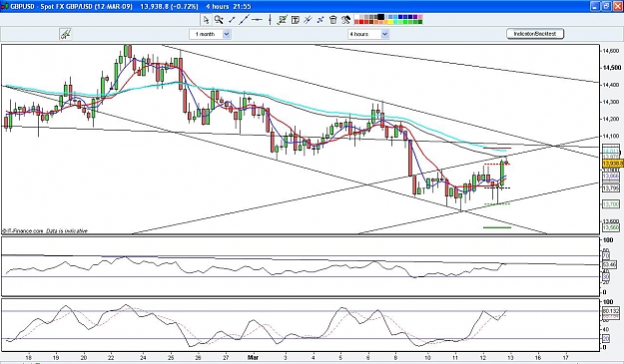Select the vertical line tool
Screen dimensions: 624x364
click(270, 20)
